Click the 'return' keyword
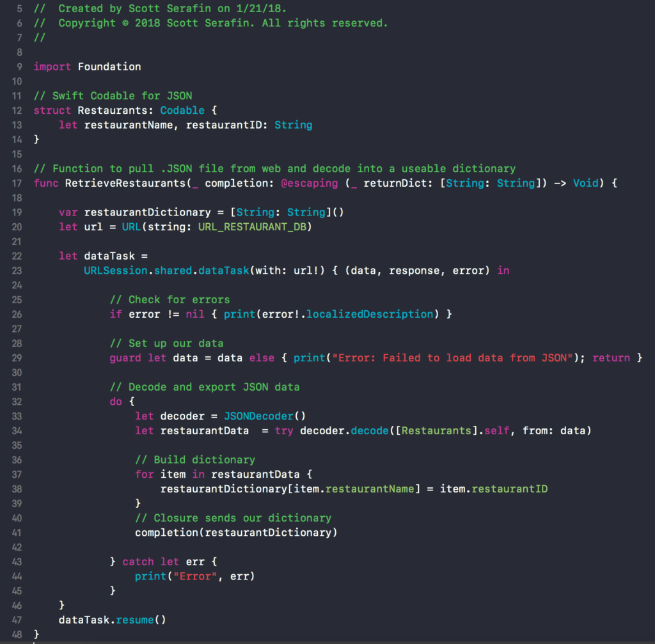The height and width of the screenshot is (644, 655). point(611,358)
